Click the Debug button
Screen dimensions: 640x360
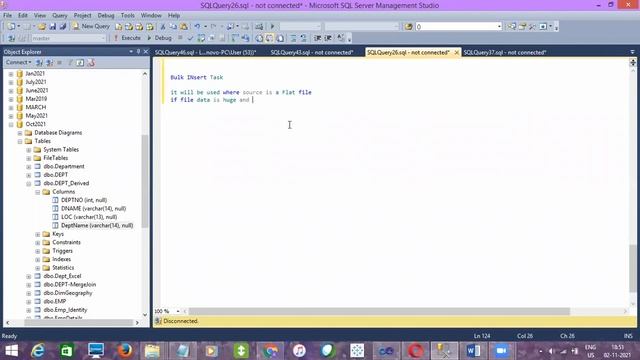click(159, 38)
